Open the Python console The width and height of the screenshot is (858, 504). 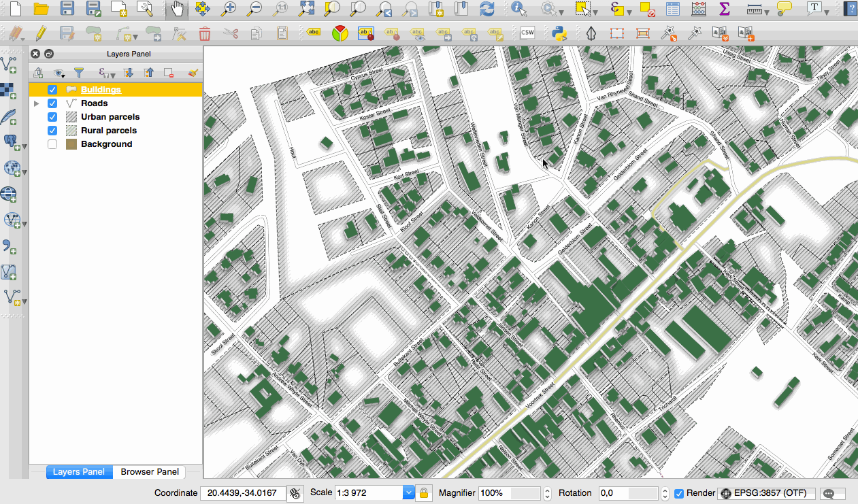[x=560, y=33]
